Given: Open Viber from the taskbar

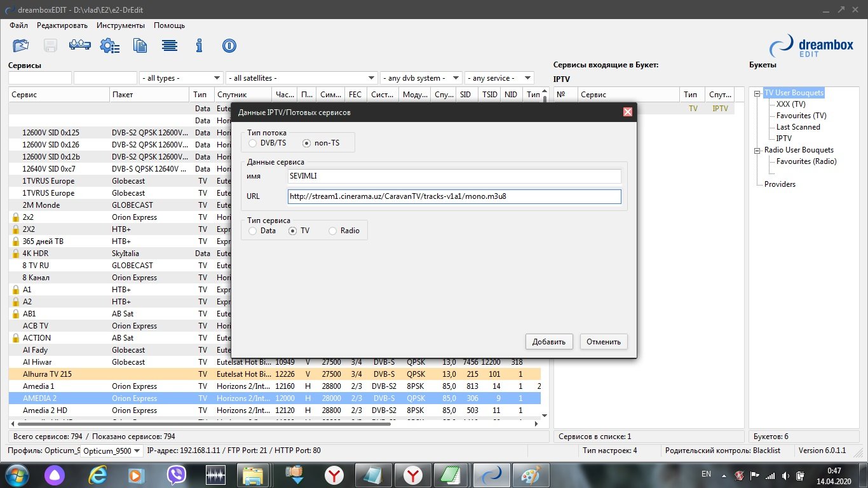Looking at the screenshot, I should click(176, 475).
